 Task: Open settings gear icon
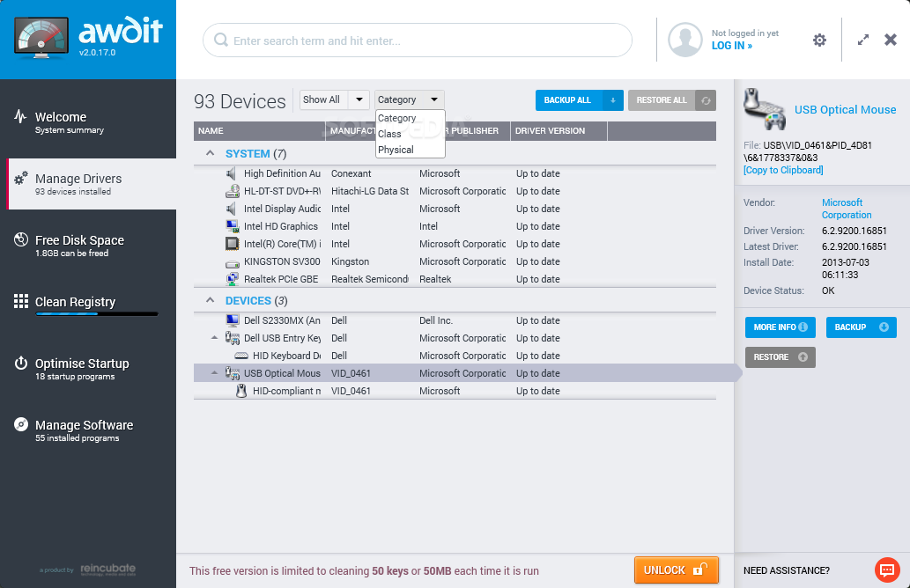(x=819, y=40)
